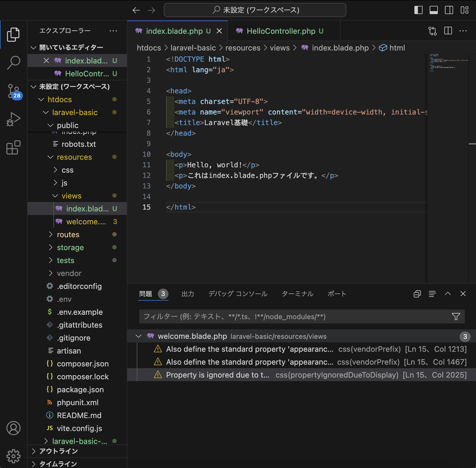Collapse the views folder
The image size is (476, 468).
point(71,196)
